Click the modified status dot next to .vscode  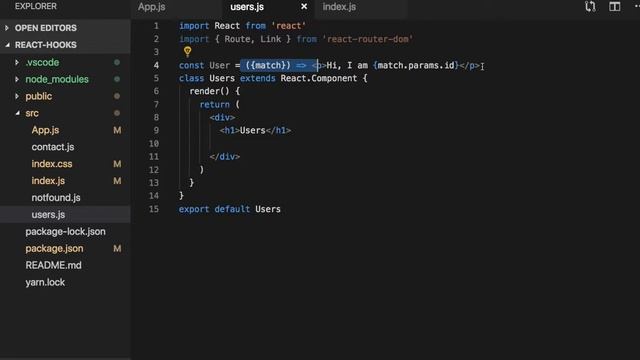[x=117, y=62]
